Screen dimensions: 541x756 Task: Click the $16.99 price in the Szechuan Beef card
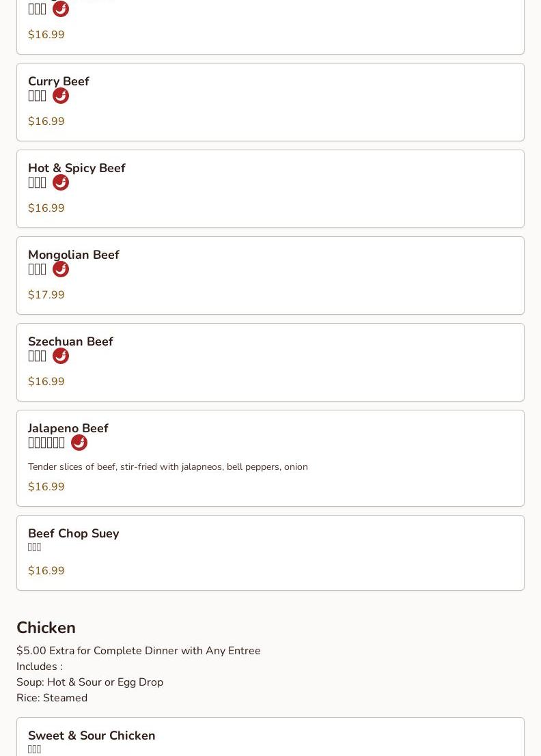pos(46,382)
